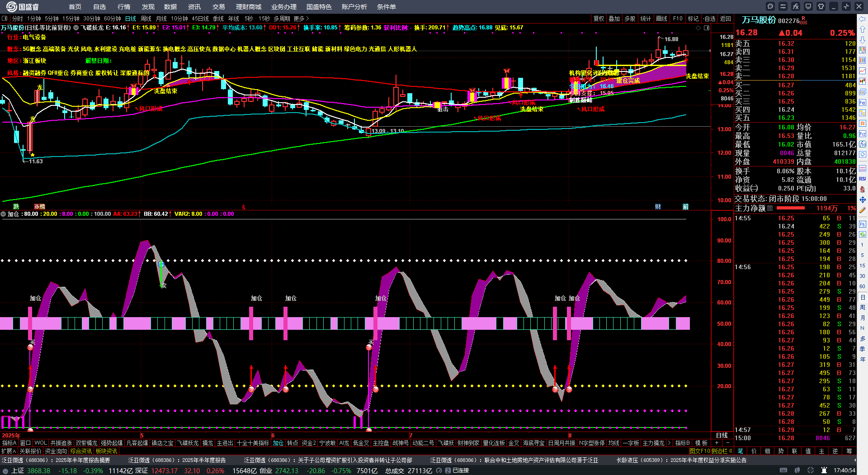The width and height of the screenshot is (868, 475).
Task: Click the small list icon beside 主力净额
Action: tap(770, 208)
